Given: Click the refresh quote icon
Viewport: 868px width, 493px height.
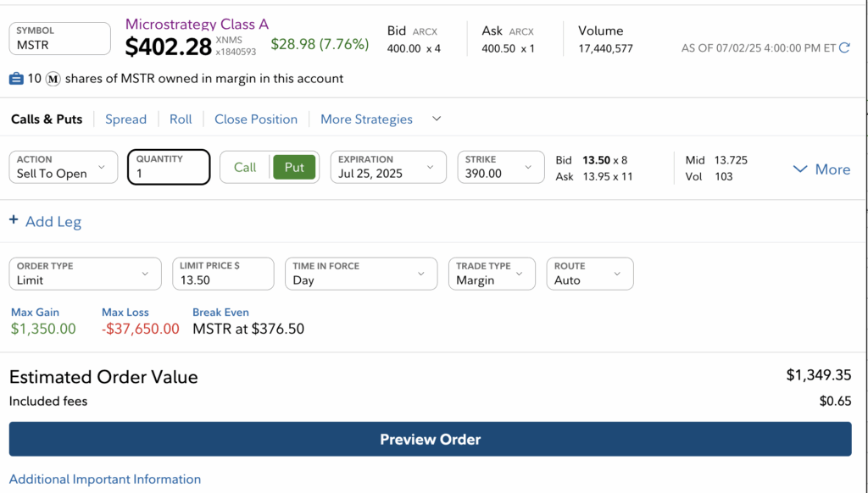Looking at the screenshot, I should coord(844,47).
